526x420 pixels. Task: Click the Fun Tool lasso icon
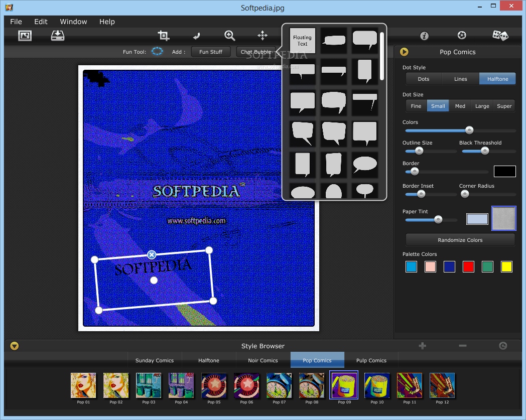point(157,51)
